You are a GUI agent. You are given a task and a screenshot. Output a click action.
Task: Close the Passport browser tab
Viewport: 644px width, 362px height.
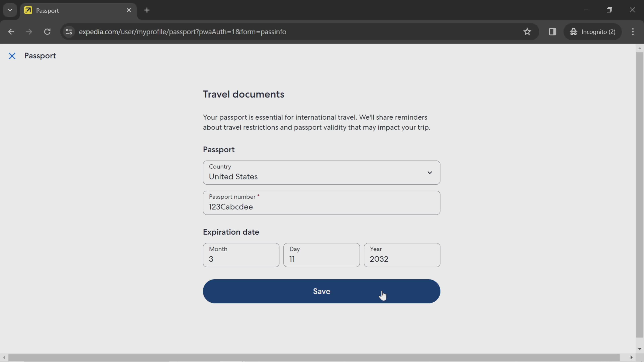[129, 10]
